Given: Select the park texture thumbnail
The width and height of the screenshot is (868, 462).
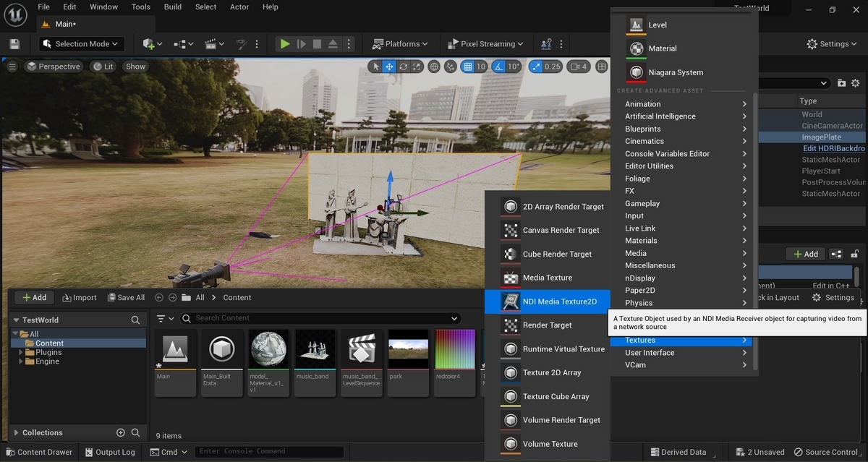Looking at the screenshot, I should point(409,362).
